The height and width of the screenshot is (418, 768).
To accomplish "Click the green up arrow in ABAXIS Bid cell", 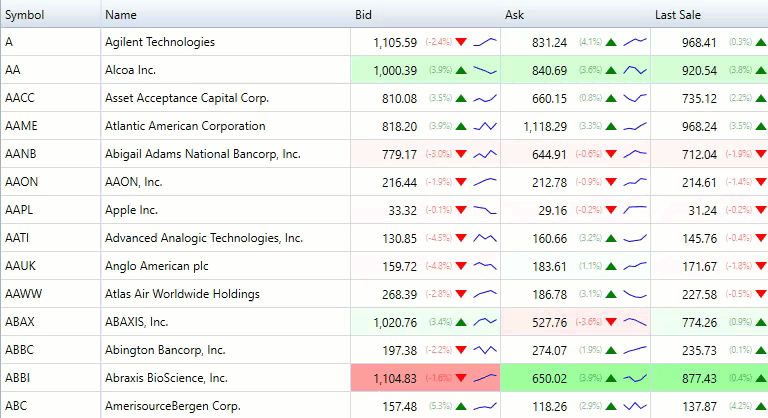I will coord(461,322).
